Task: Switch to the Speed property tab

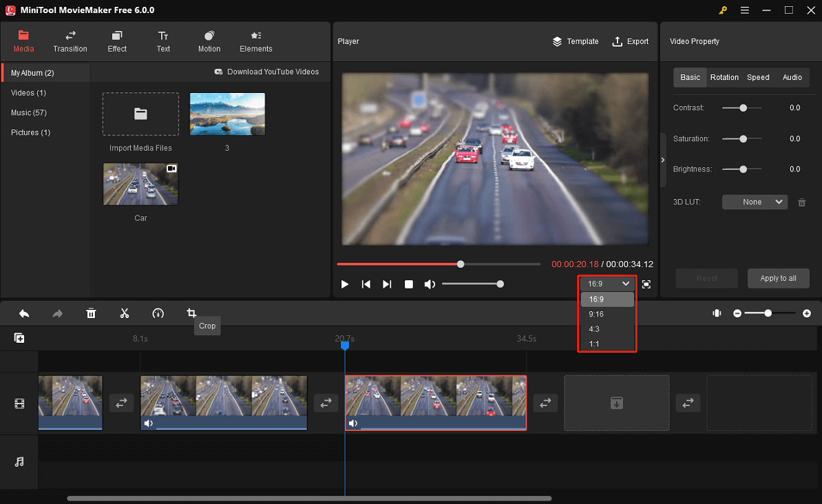Action: point(758,77)
